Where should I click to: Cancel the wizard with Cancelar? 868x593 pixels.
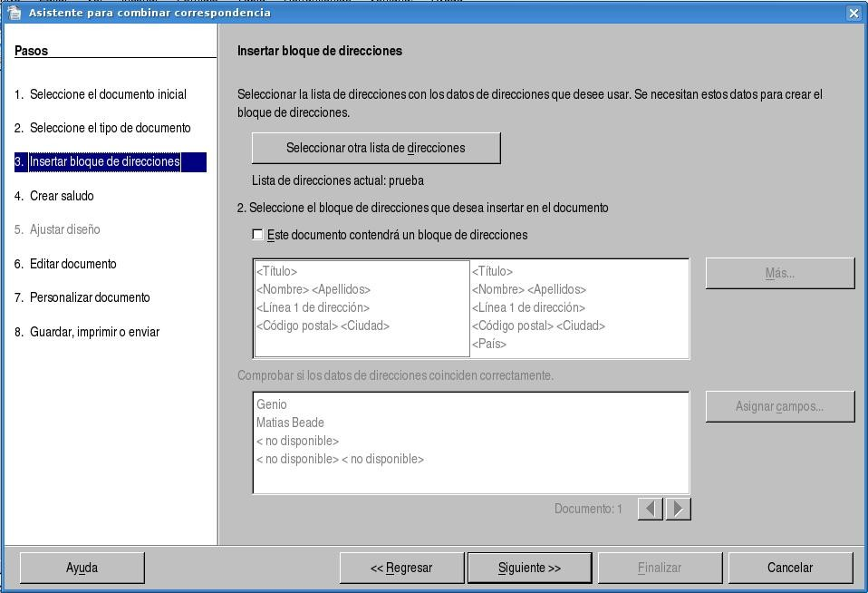(790, 568)
